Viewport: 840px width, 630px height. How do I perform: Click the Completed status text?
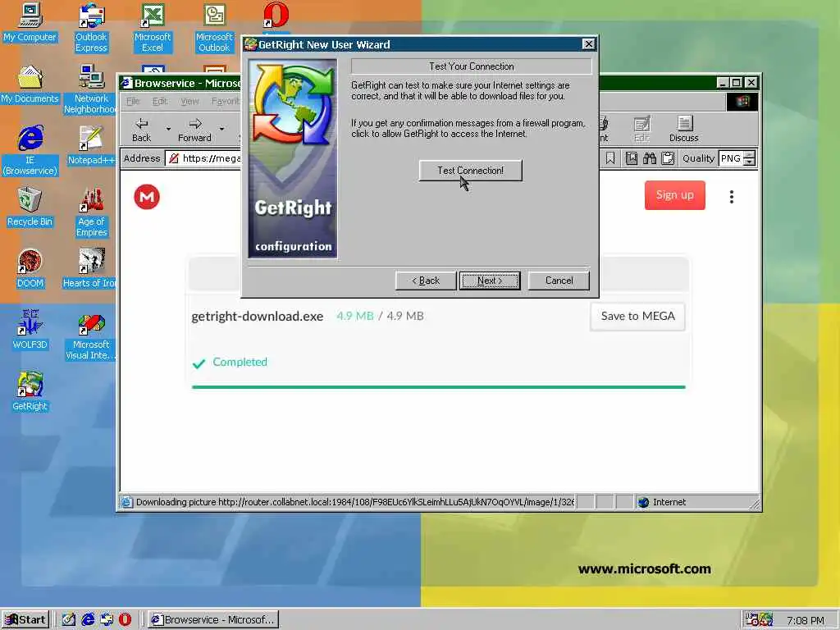point(240,362)
